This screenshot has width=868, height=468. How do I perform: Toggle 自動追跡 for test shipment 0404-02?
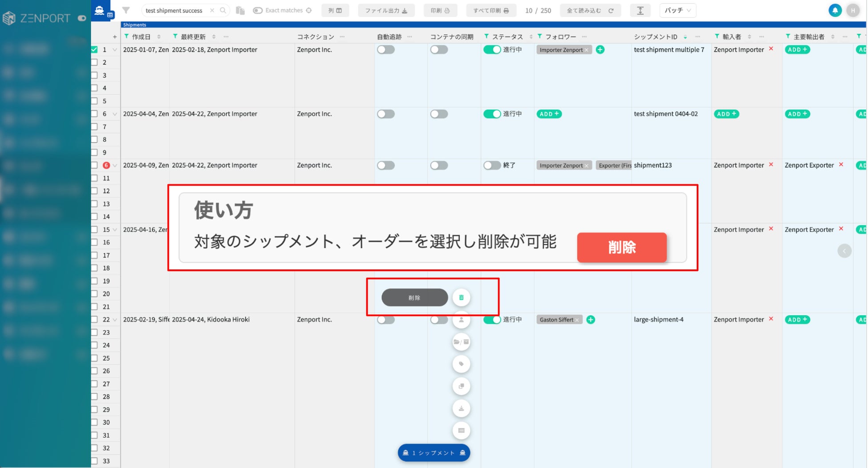pyautogui.click(x=385, y=114)
